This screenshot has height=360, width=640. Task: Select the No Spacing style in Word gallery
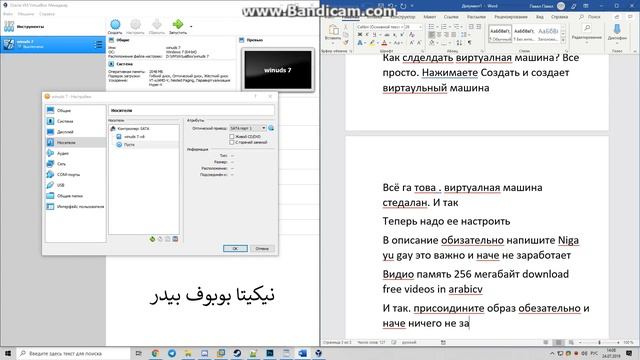(x=524, y=33)
